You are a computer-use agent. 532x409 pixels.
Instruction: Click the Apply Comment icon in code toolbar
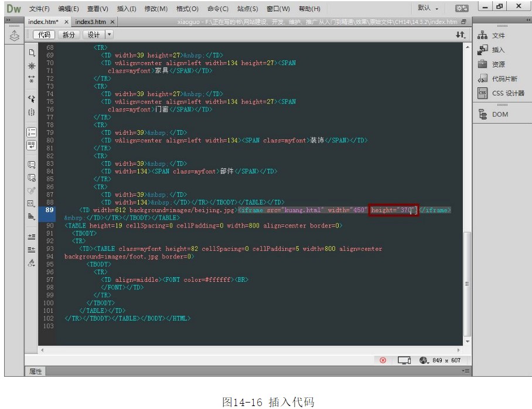[32, 165]
